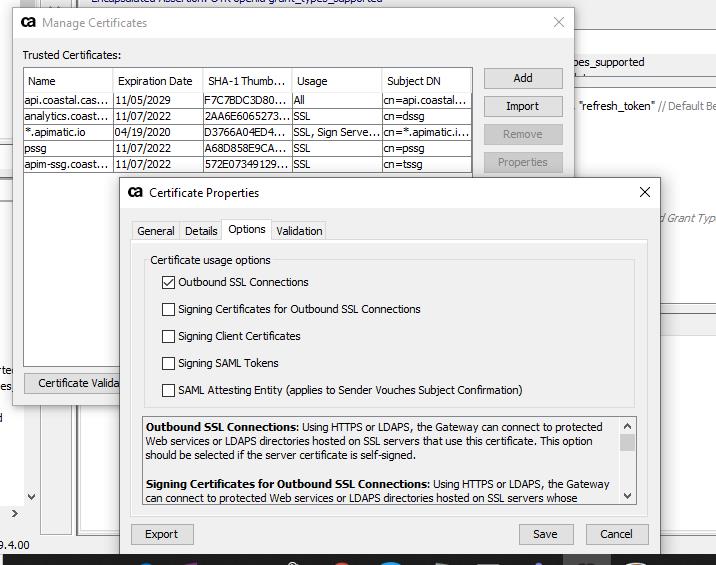Close the Manage Certificates window
The image size is (716, 565).
[558, 22]
